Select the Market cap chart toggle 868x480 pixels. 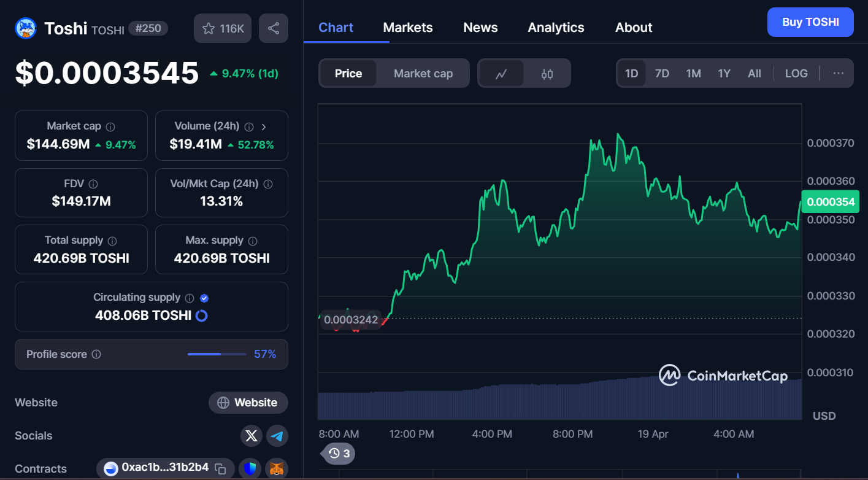[x=423, y=74]
